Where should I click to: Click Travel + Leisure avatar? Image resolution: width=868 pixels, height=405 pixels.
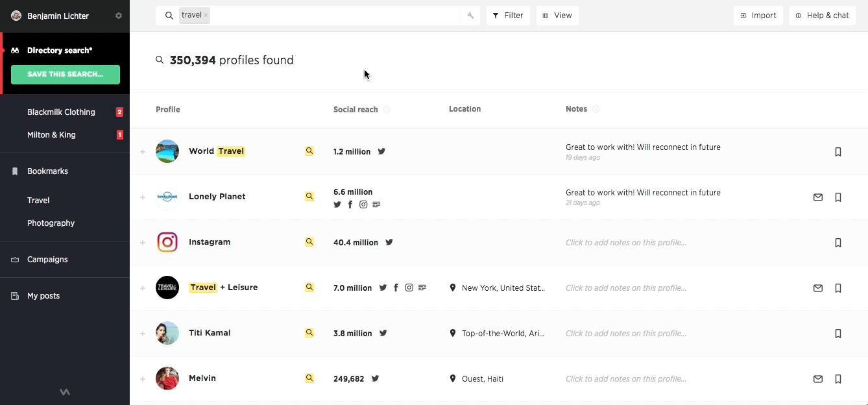pos(167,288)
